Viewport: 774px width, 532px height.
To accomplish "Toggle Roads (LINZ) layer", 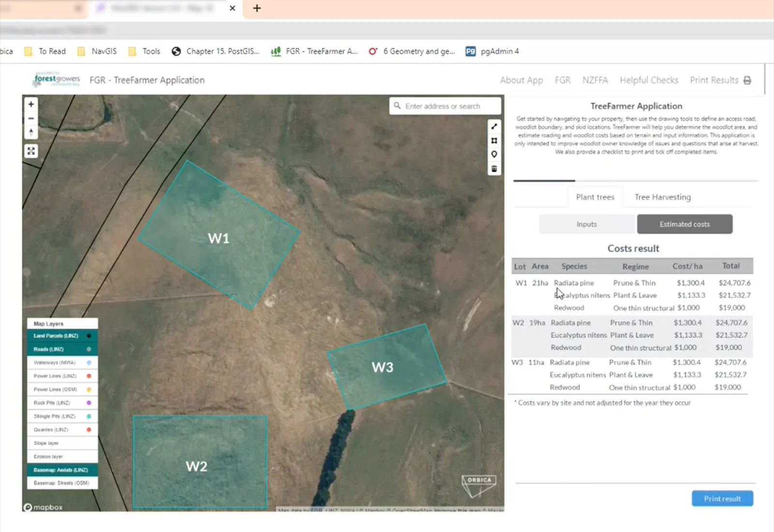I will click(x=62, y=349).
